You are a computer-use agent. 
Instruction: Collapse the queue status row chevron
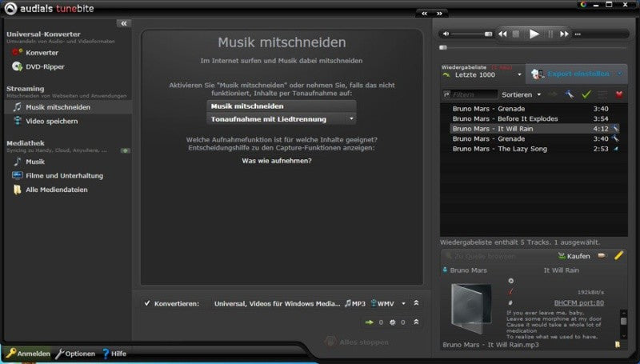click(416, 322)
